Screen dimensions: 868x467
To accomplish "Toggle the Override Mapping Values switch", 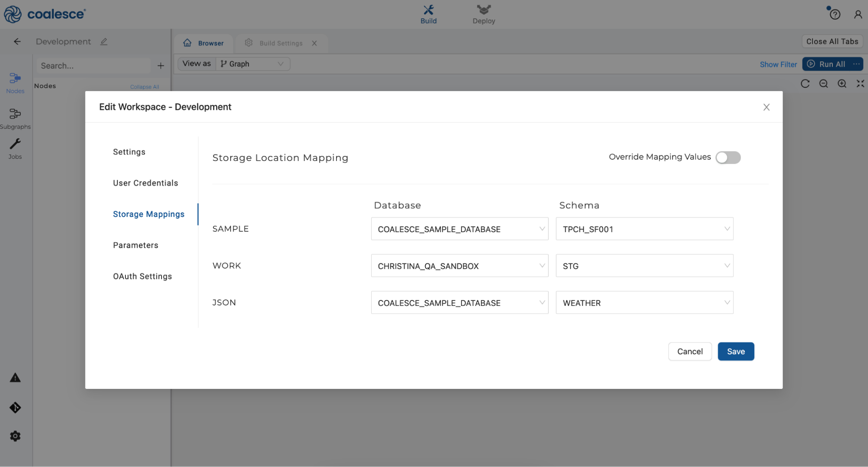I will [728, 158].
